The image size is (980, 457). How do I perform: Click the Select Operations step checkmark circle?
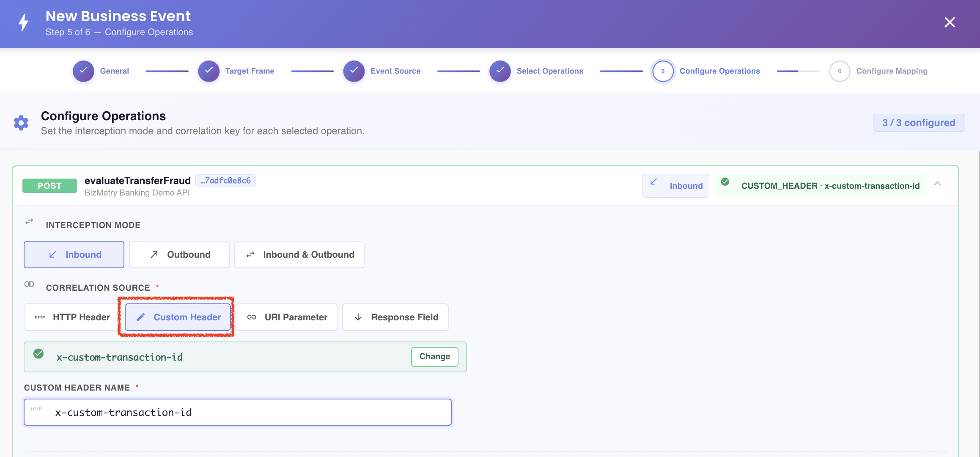click(500, 71)
